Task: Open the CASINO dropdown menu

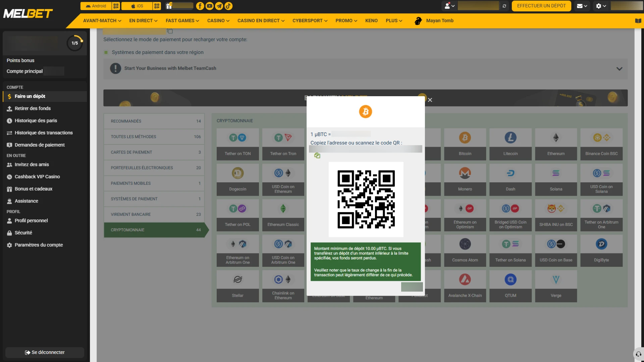Action: pyautogui.click(x=218, y=21)
